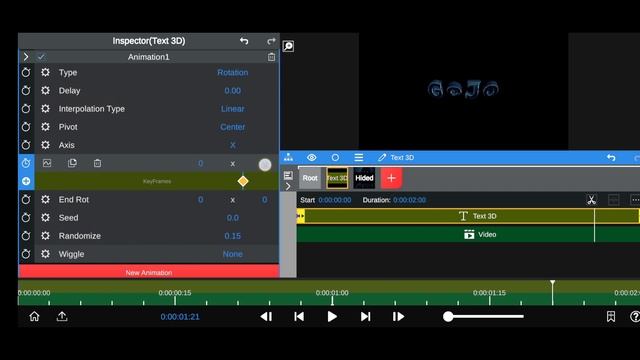Open the hamburger menu in blue toolbar
640x360 pixels.
[x=359, y=157]
